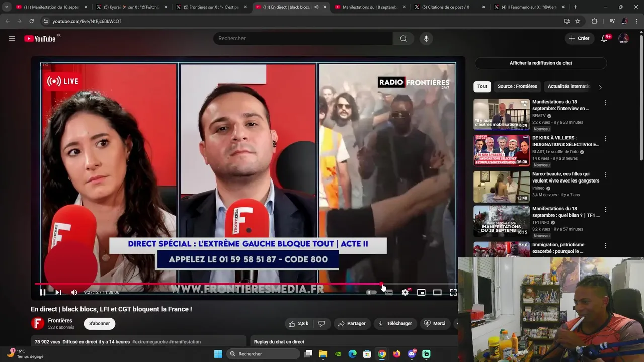Viewport: 644px width, 362px height.
Task: Start voice search with microphone icon
Action: pyautogui.click(x=426, y=38)
